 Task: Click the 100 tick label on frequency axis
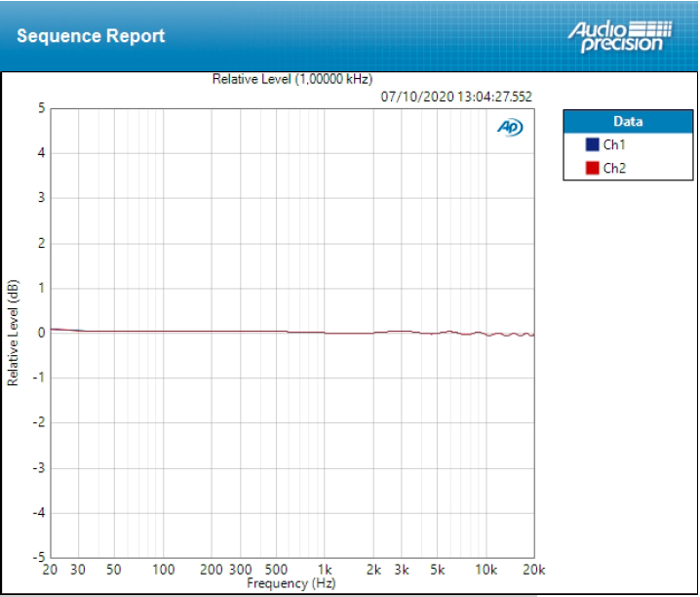(x=164, y=570)
